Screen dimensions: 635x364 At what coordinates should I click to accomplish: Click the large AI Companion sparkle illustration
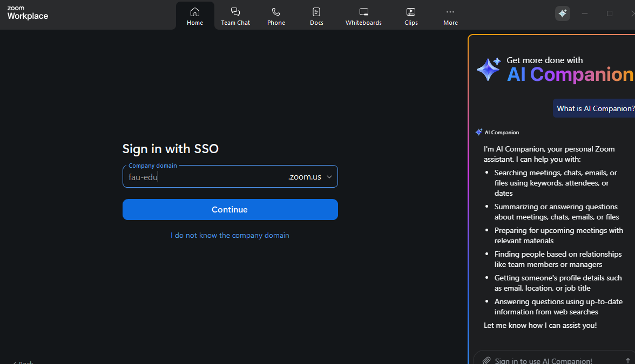(x=488, y=69)
